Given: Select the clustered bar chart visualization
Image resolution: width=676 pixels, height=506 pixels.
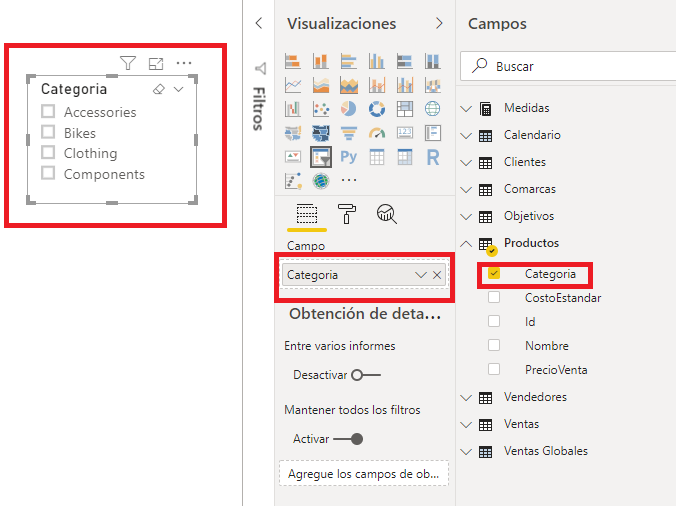Looking at the screenshot, I should click(348, 61).
